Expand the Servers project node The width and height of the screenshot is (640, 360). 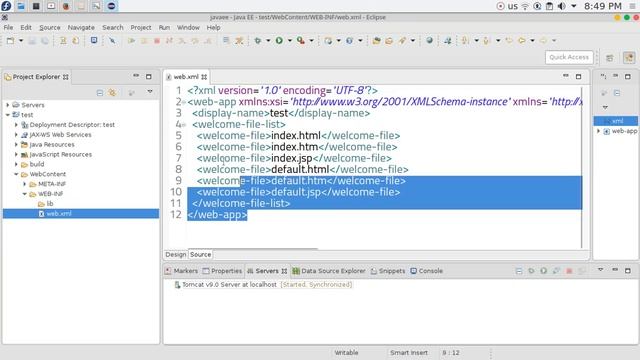[x=8, y=105]
